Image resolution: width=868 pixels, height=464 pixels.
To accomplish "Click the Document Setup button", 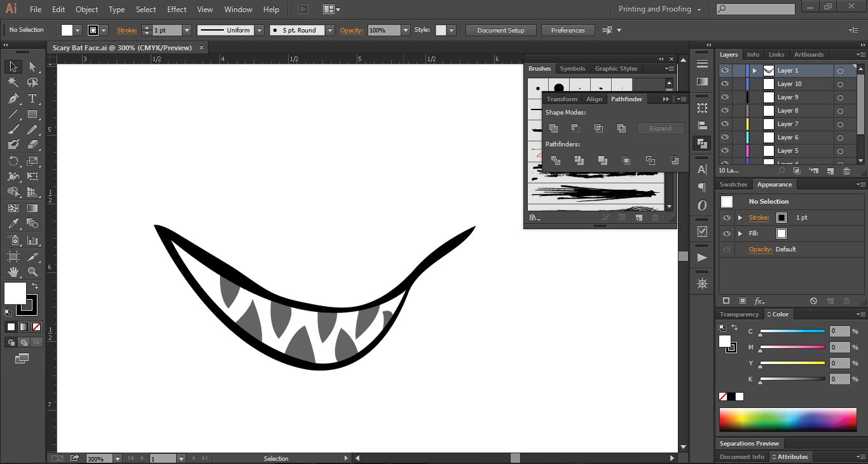I will coord(500,30).
